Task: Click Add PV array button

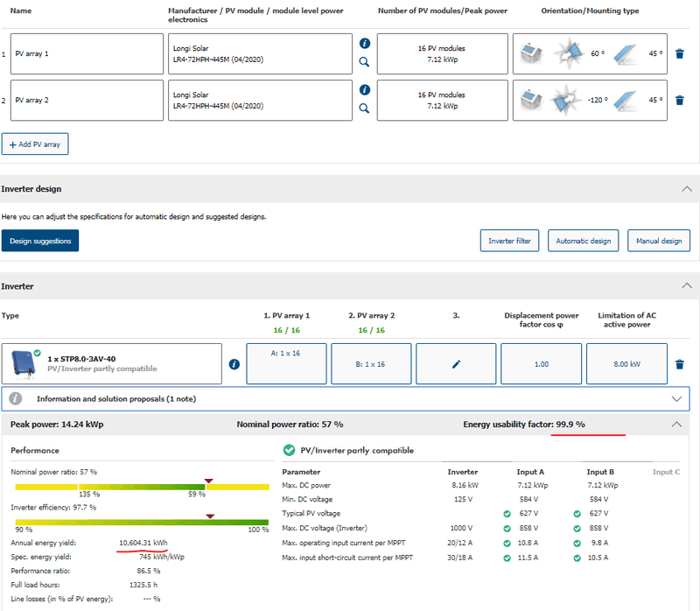Action: (x=35, y=144)
